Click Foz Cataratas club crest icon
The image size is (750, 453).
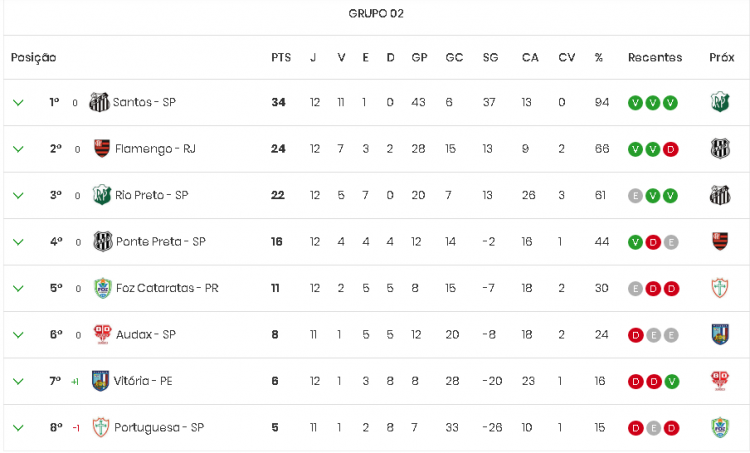tap(102, 288)
